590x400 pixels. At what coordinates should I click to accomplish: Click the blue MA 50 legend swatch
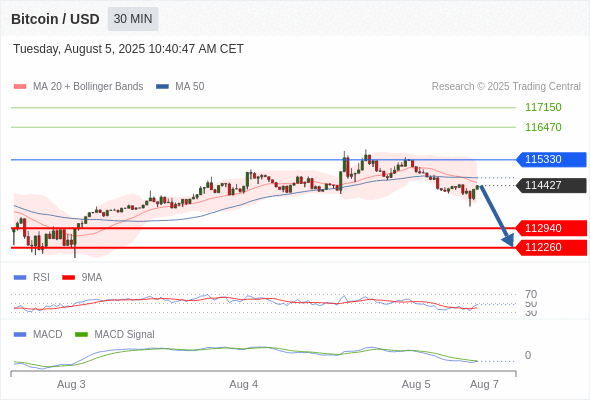click(163, 87)
